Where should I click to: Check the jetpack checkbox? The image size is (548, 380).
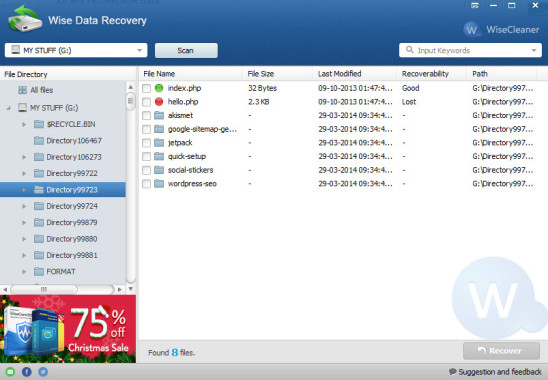[146, 143]
